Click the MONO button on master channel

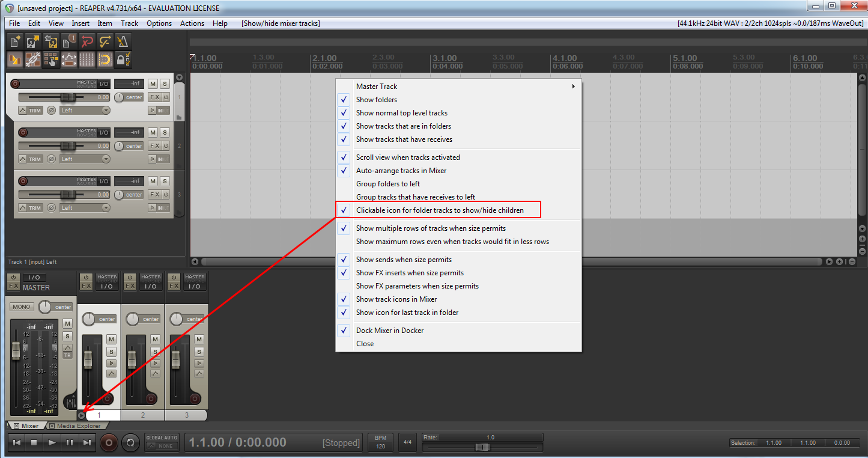(22, 307)
